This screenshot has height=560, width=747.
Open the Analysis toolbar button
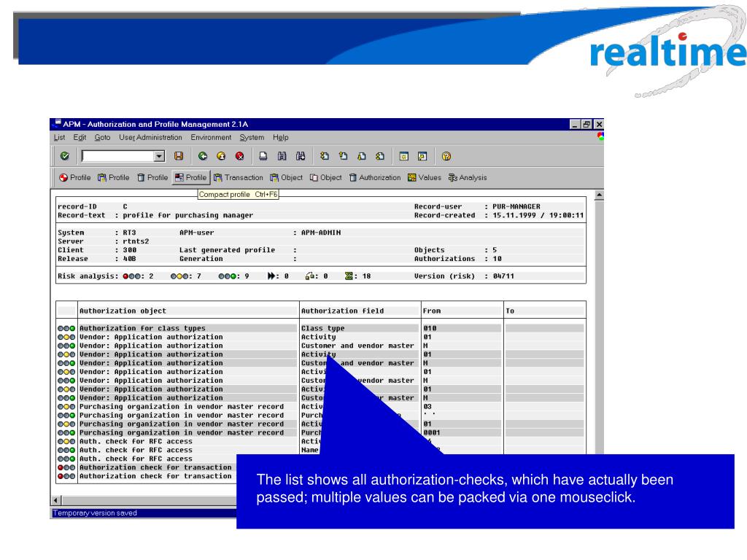click(x=468, y=178)
